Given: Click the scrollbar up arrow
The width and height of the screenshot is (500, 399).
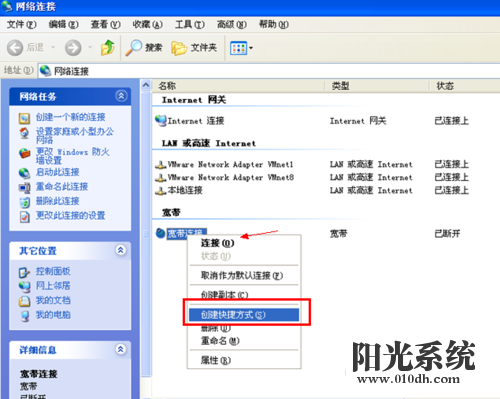Looking at the screenshot, I should [146, 85].
